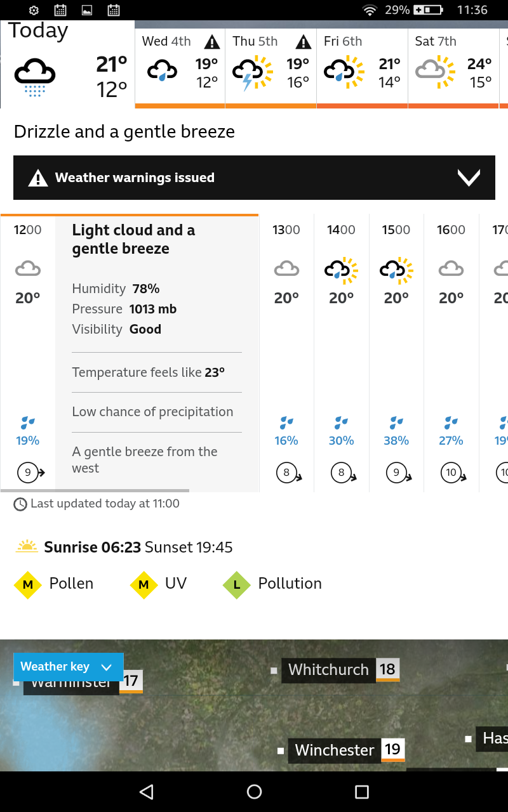Tap the UV level M diamond icon
The image size is (508, 812).
pyautogui.click(x=144, y=584)
